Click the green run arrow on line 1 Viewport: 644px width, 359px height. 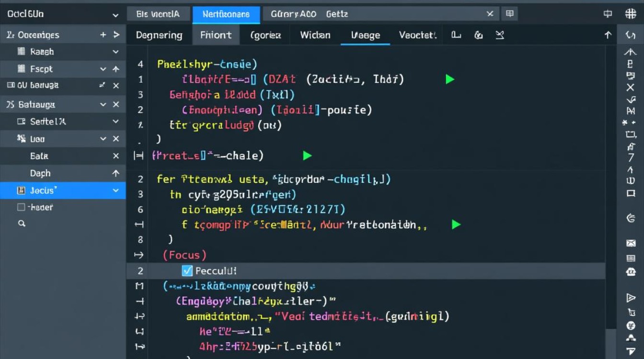[x=449, y=79]
